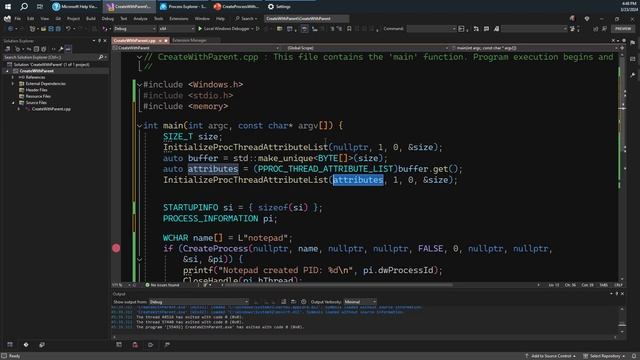Select the Header Files folder

36,90
